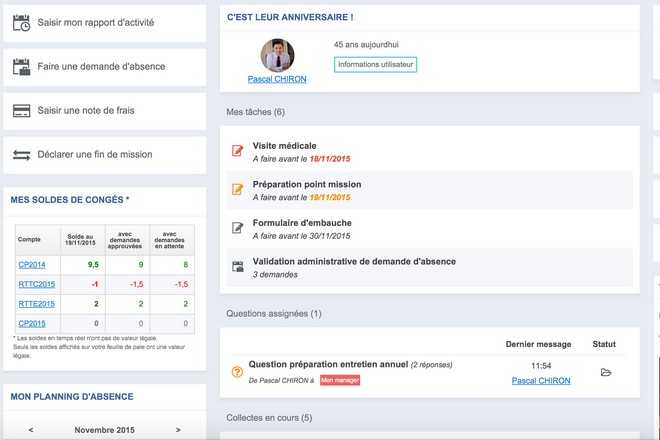
Task: Open Question préparation entretien annuel
Action: 327,365
